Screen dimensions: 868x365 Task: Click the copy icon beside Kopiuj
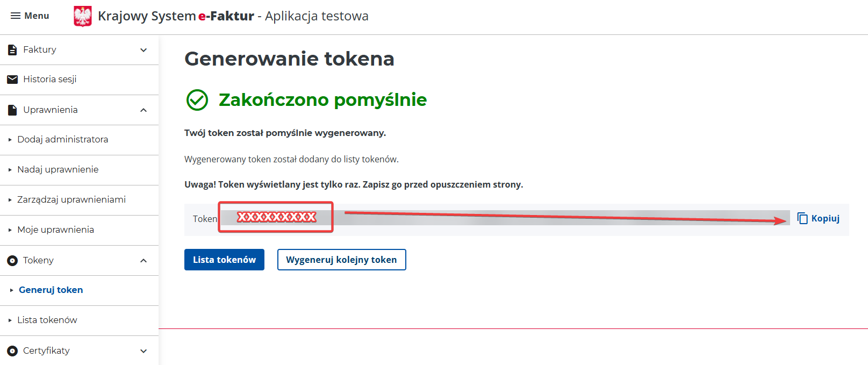point(802,218)
